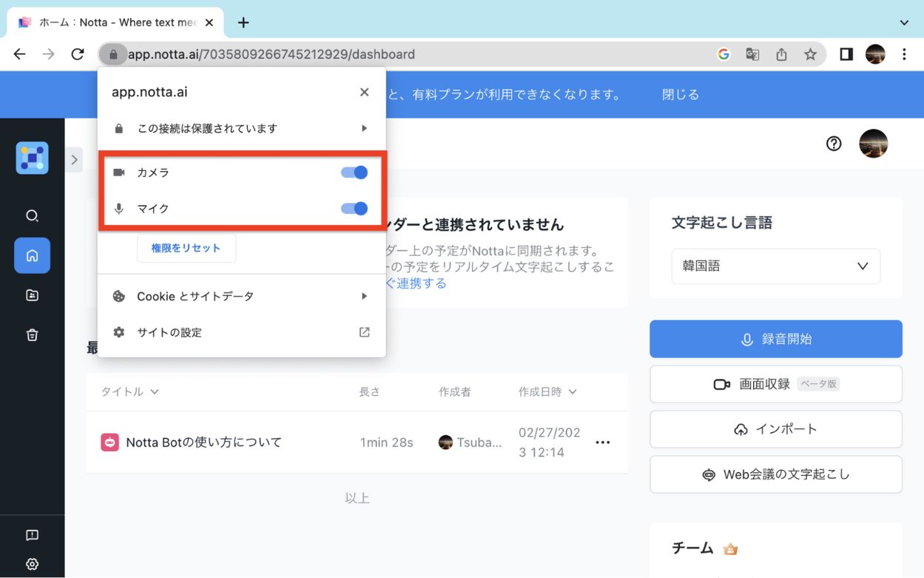Screen dimensions: 924x578
Task: Close the site info popup
Action: click(x=364, y=93)
